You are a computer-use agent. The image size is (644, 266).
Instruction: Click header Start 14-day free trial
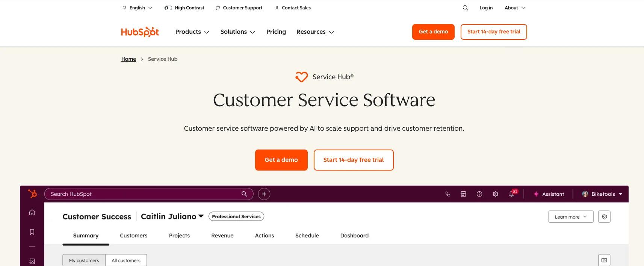coord(494,32)
